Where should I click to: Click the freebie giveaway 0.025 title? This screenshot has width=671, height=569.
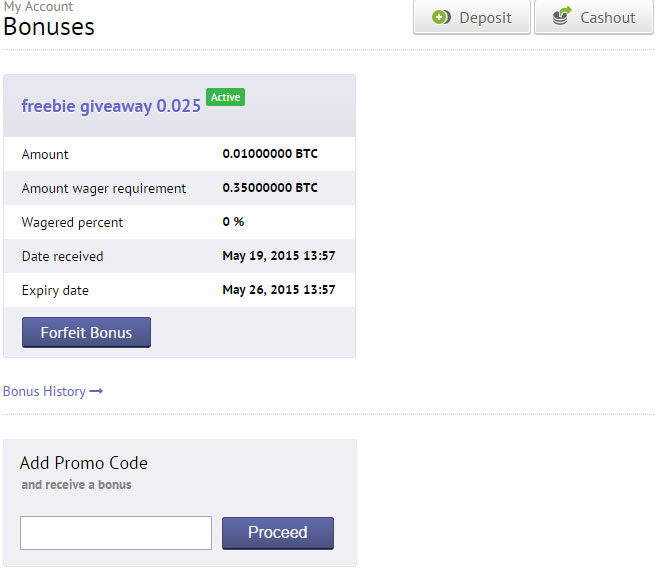[x=111, y=106]
